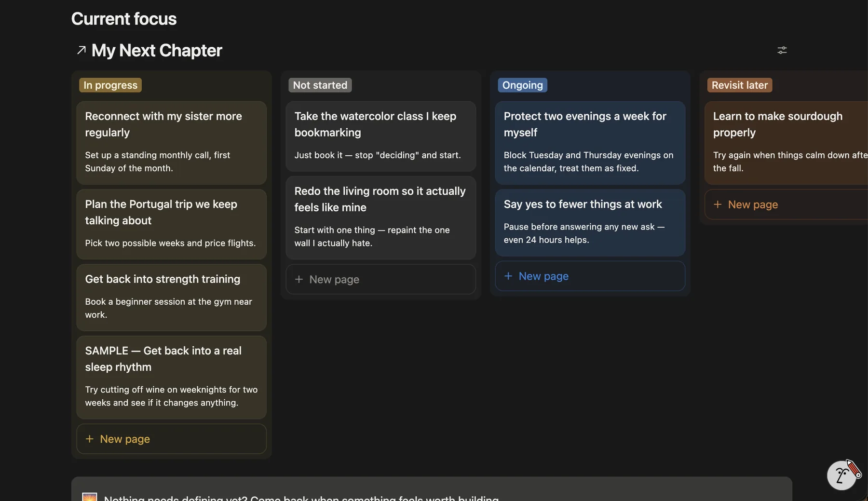
Task: Click the plus icon in Not started column
Action: point(298,279)
